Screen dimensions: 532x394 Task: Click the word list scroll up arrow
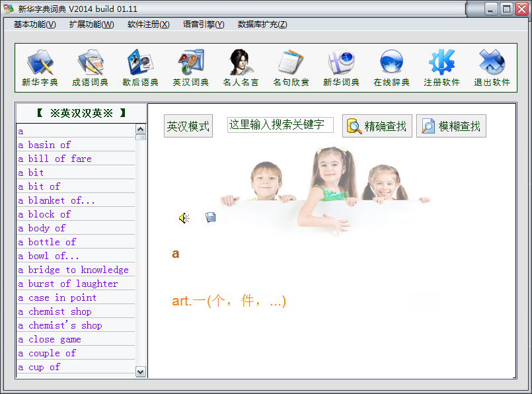[141, 129]
